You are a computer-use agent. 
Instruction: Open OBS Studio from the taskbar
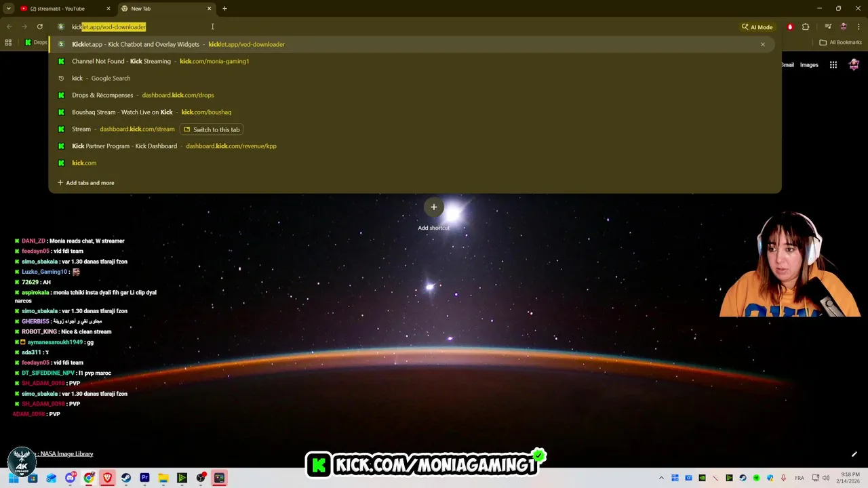(201, 479)
